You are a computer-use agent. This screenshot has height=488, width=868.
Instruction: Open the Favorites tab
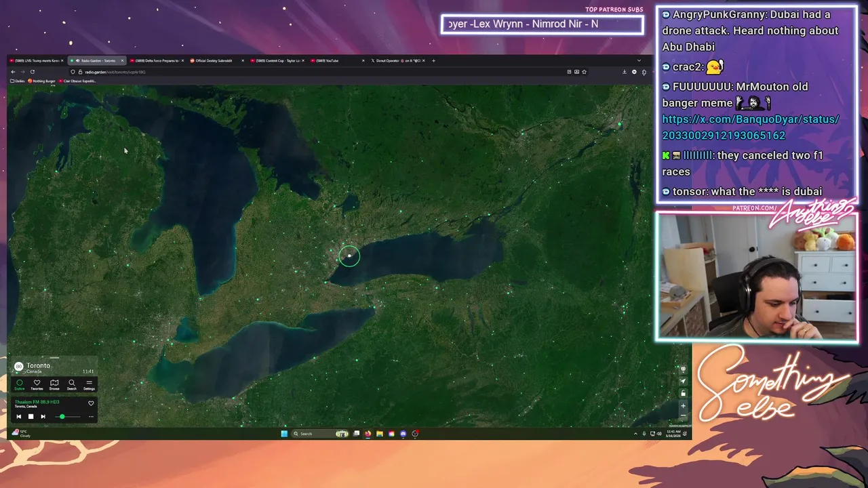click(37, 385)
